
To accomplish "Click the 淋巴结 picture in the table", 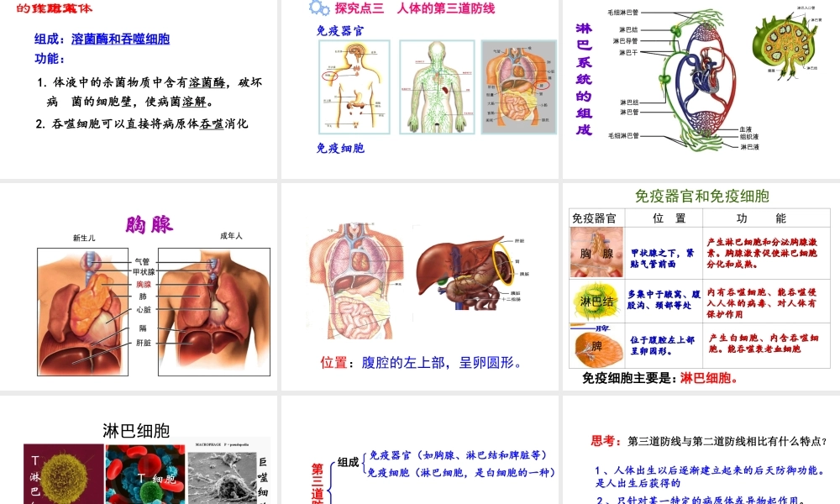I will tap(596, 301).
